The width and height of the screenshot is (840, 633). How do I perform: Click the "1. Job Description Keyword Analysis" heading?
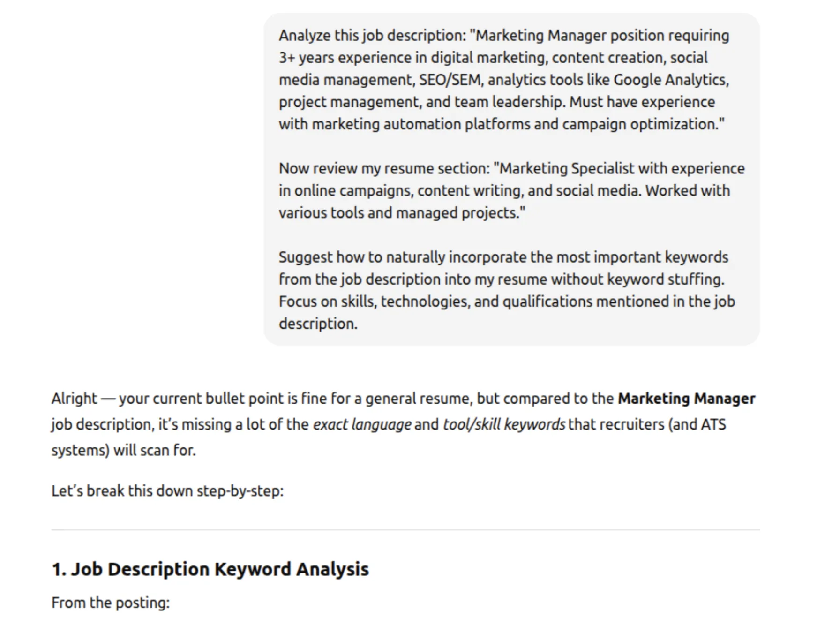(210, 569)
